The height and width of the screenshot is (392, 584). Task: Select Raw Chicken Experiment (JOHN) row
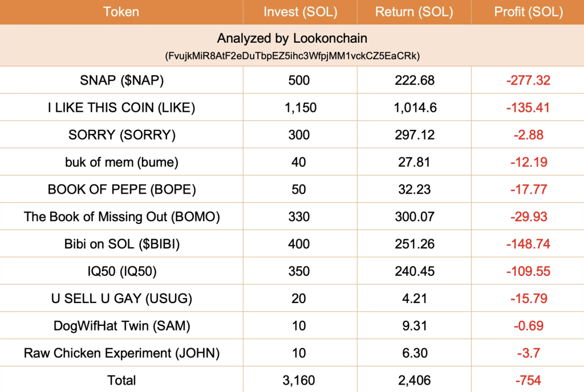[292, 353]
